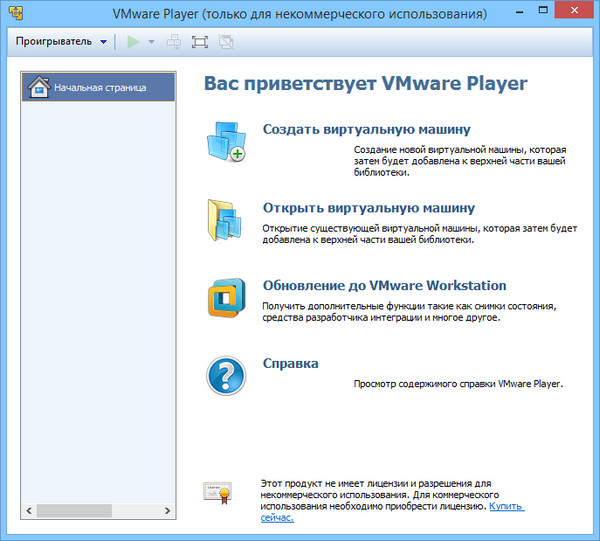The width and height of the screenshot is (600, 541).
Task: Expand the arrow next to the Play button
Action: tap(152, 42)
